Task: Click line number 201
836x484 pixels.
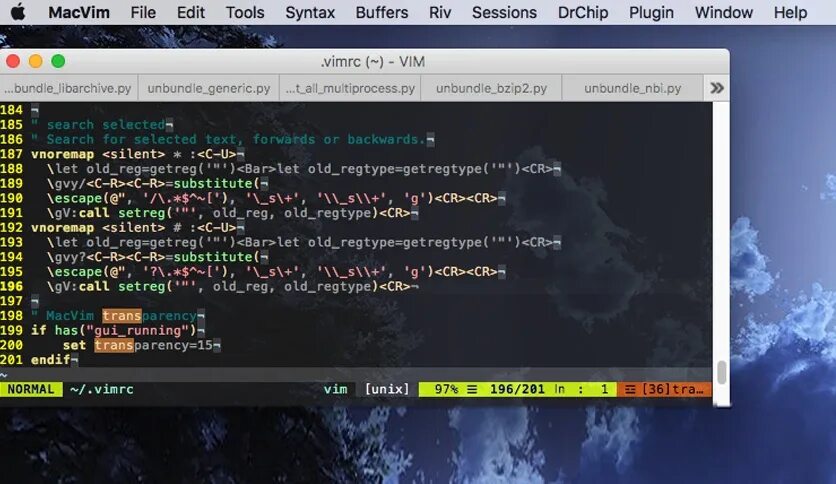Action: (x=12, y=360)
